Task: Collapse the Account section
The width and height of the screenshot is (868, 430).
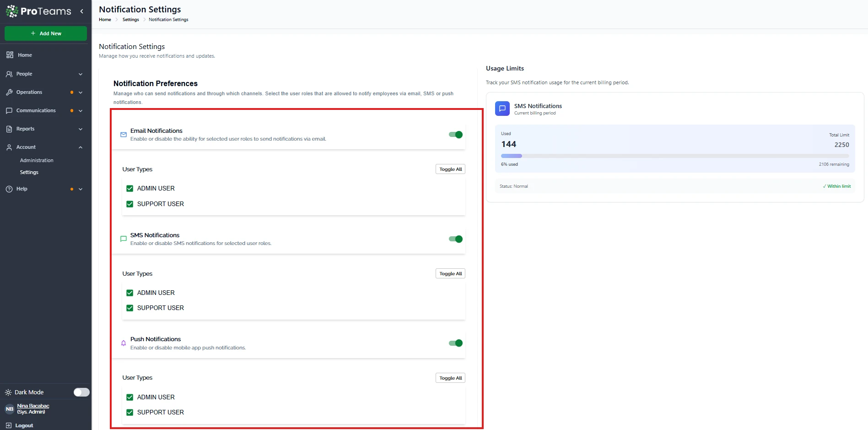Action: tap(81, 147)
